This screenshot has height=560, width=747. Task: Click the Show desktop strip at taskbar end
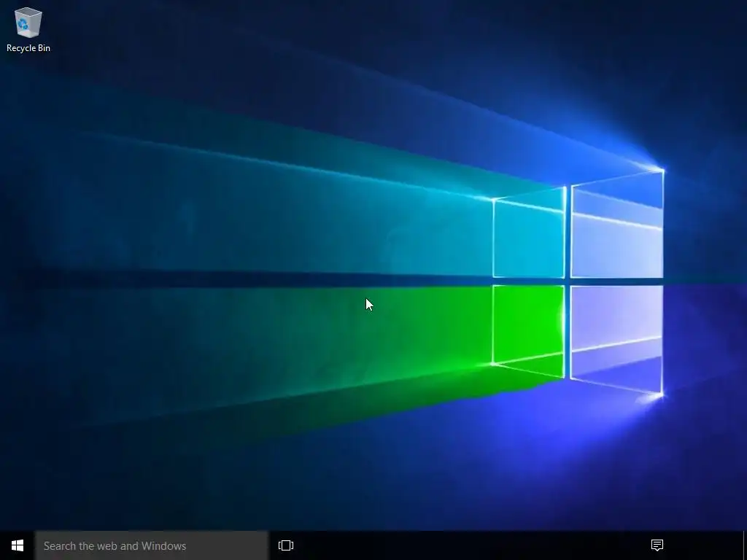point(745,545)
